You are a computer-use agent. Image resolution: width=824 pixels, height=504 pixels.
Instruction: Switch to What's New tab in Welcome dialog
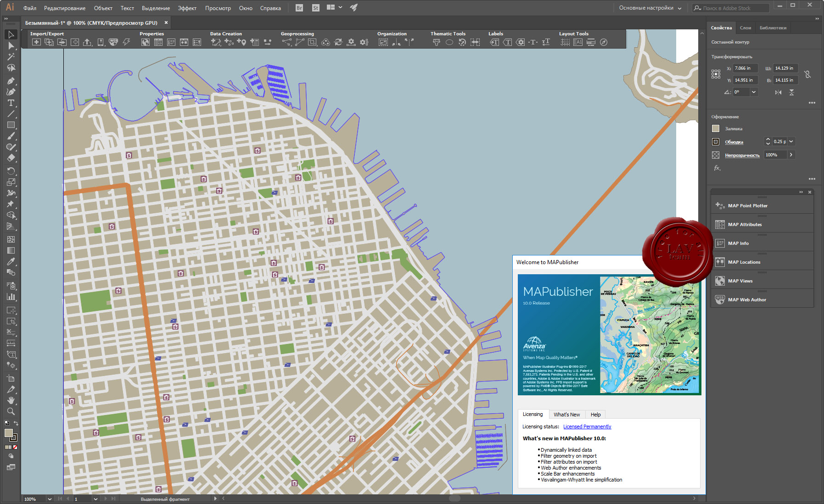tap(566, 415)
